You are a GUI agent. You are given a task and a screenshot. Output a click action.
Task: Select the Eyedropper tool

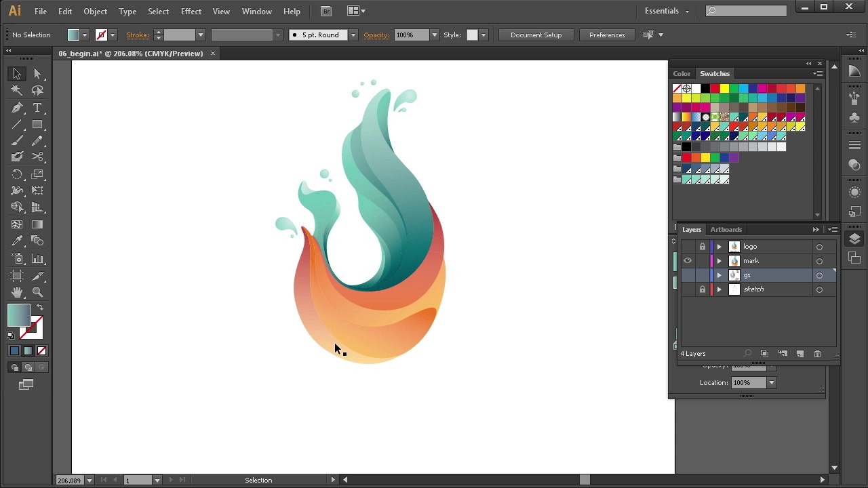(x=17, y=241)
